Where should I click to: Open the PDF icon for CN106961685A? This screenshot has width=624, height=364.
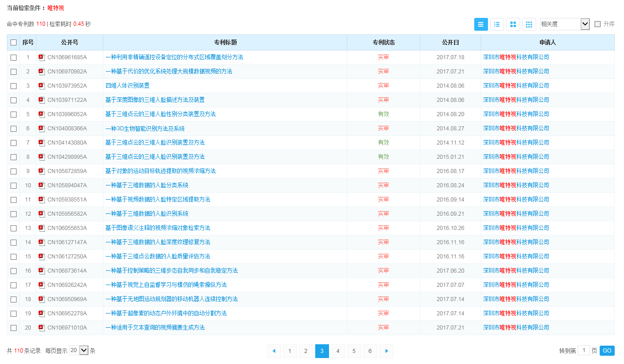tap(42, 57)
